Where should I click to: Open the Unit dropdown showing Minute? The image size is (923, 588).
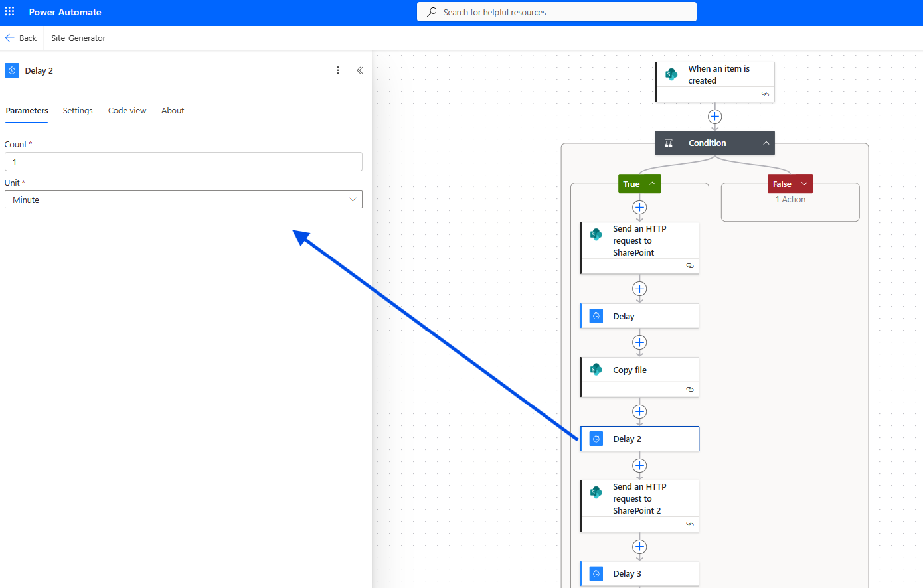point(183,200)
